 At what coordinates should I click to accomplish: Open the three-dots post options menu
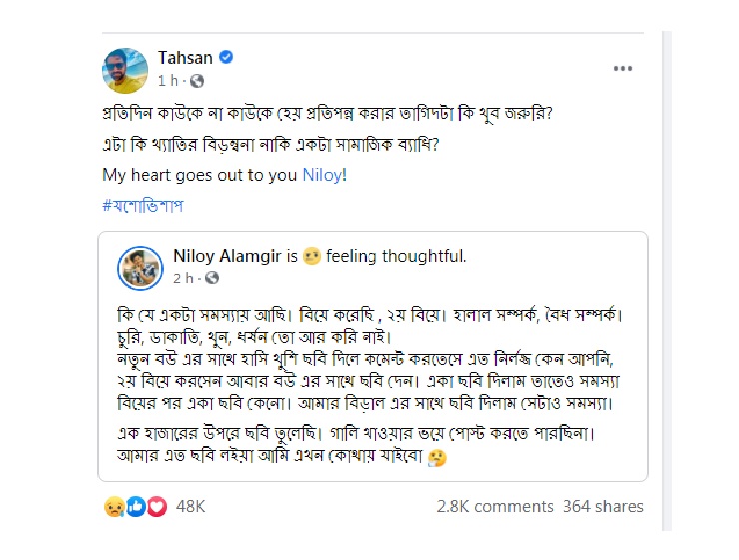(x=623, y=68)
